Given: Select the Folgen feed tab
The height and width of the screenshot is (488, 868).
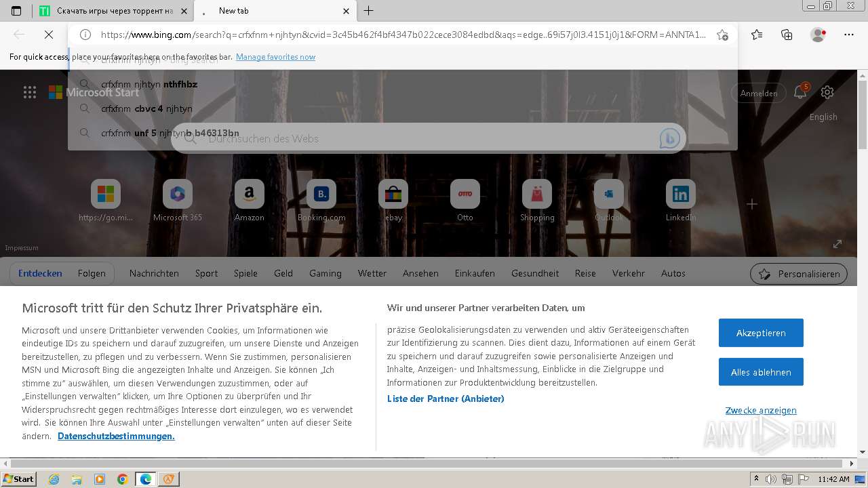Looking at the screenshot, I should (92, 273).
